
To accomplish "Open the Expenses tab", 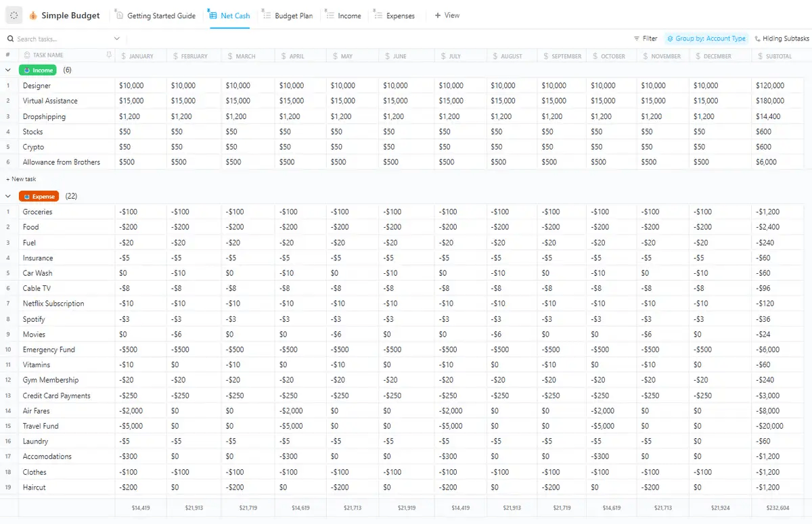I will click(x=401, y=16).
